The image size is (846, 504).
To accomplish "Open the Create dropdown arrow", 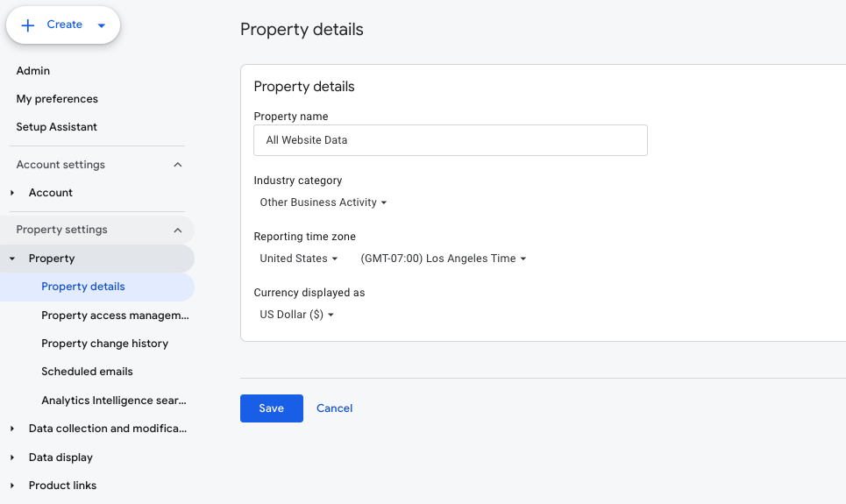I will [102, 25].
